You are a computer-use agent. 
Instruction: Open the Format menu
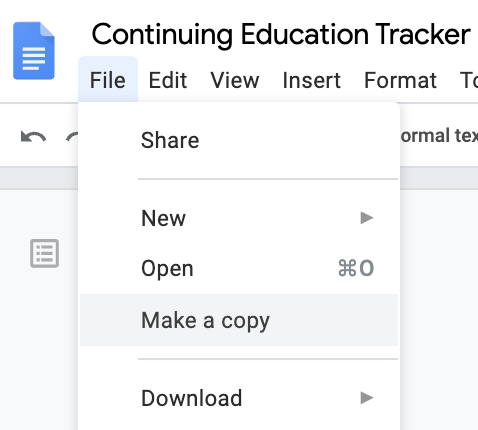[400, 80]
